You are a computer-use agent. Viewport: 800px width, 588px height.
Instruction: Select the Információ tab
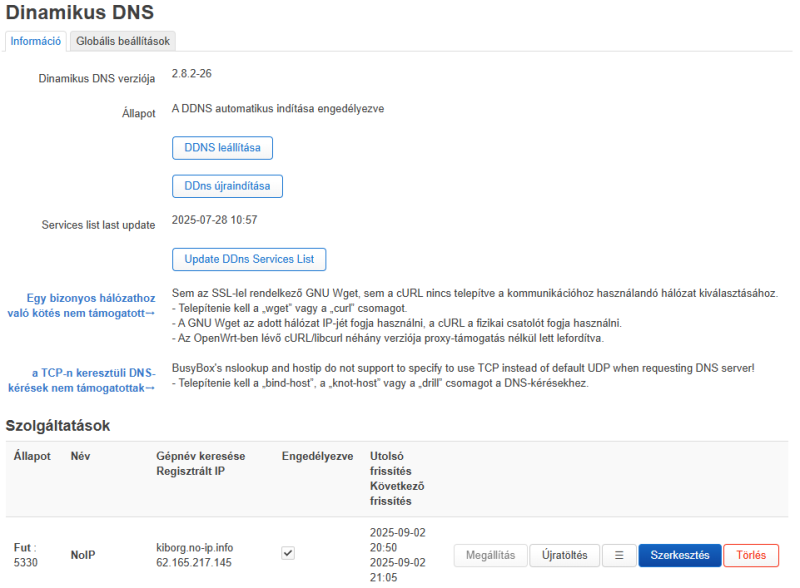pos(36,41)
